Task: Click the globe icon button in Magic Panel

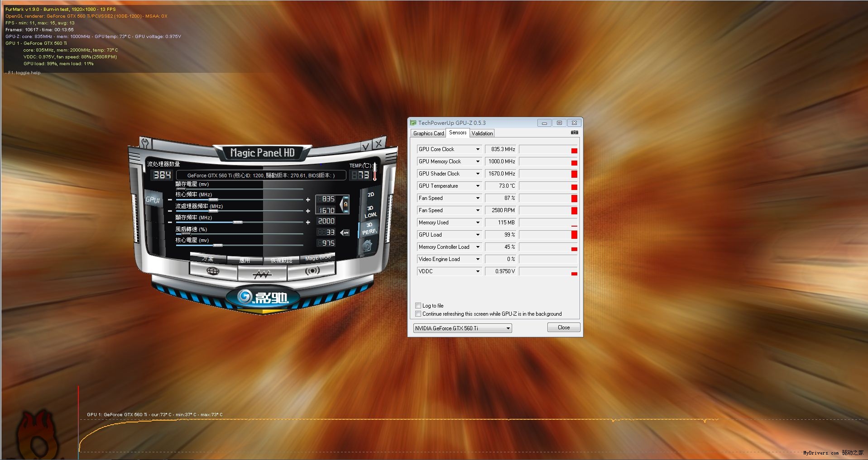Action: [x=213, y=271]
